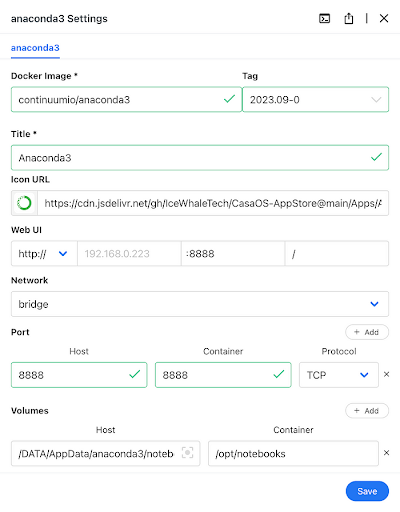Open the TCP protocol dropdown

coord(339,375)
